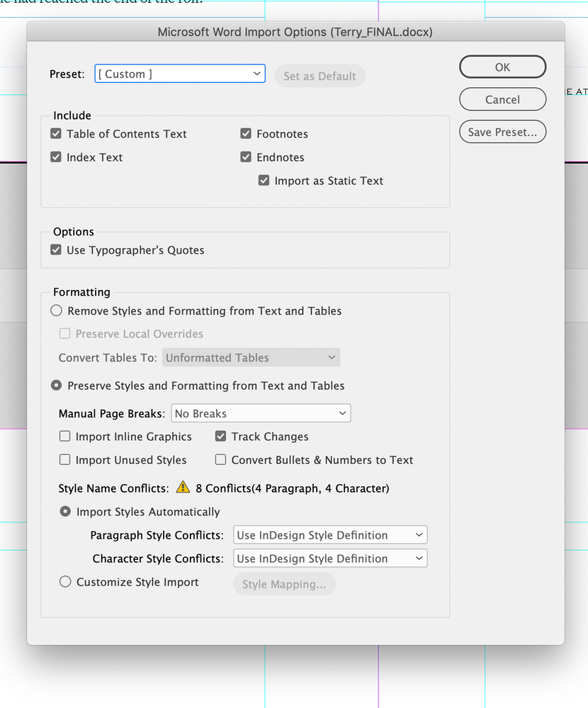Cancel the Word import dialog
Image resolution: width=588 pixels, height=708 pixels.
click(502, 99)
